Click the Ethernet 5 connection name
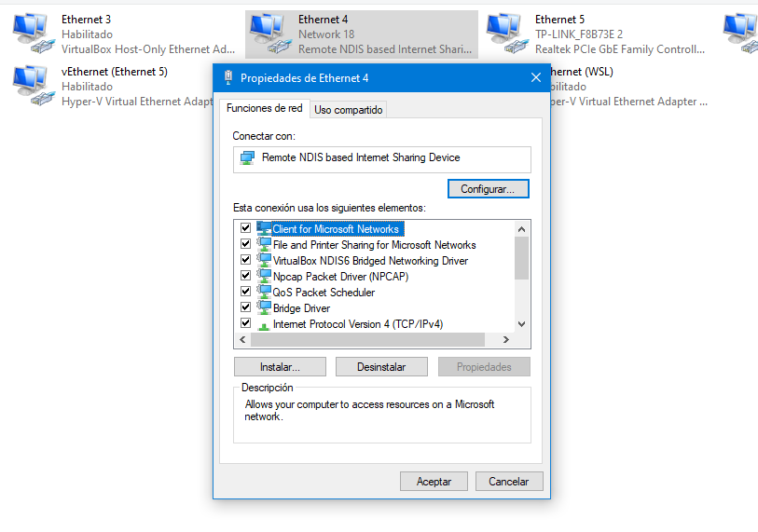Screen dimensions: 758x532 coord(559,20)
